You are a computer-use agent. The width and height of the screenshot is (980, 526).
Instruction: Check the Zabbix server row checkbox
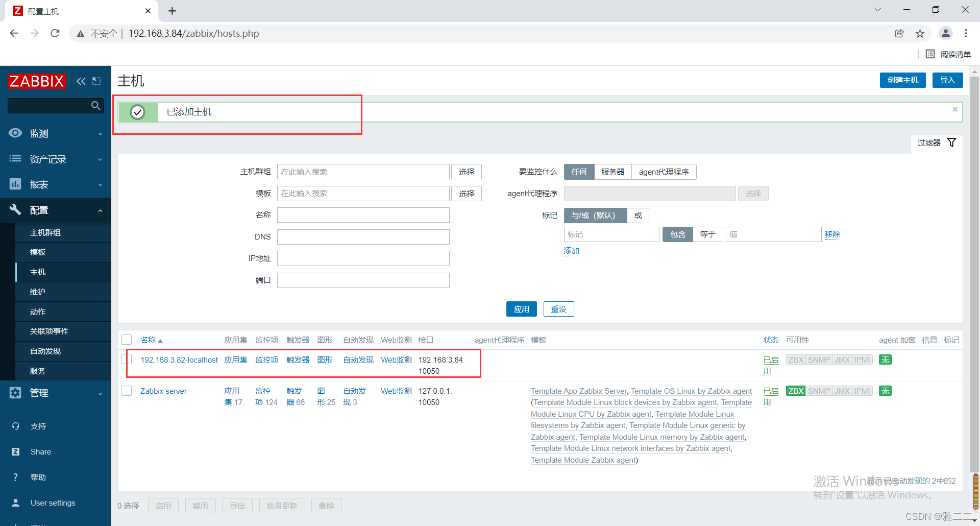coord(127,391)
